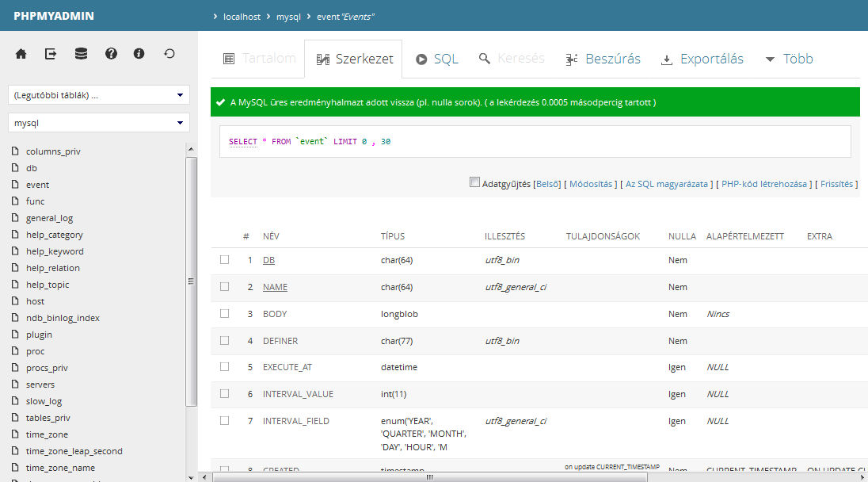Select the NAME column row checkbox
Screen dimensions: 868x482
pyautogui.click(x=224, y=286)
